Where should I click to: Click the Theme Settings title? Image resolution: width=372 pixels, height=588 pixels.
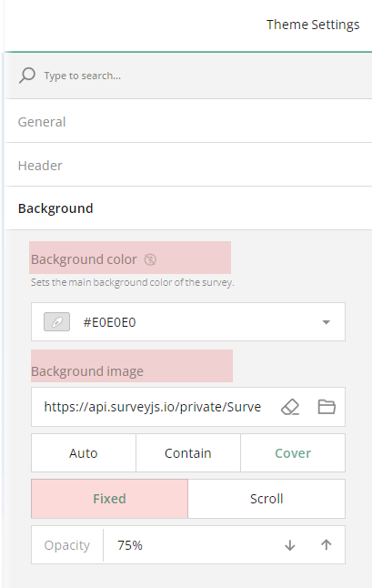[313, 25]
